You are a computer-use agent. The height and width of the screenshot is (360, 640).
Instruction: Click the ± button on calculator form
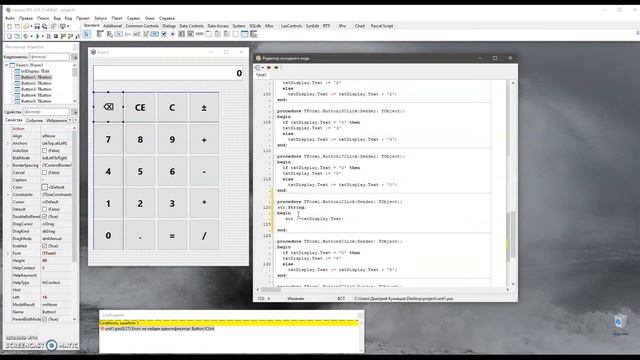coord(204,107)
